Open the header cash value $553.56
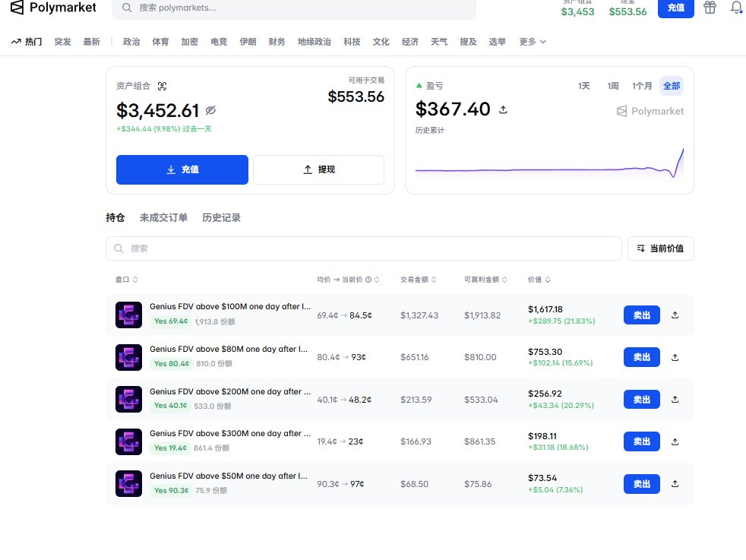Screen dimensions: 746x560 pos(627,12)
